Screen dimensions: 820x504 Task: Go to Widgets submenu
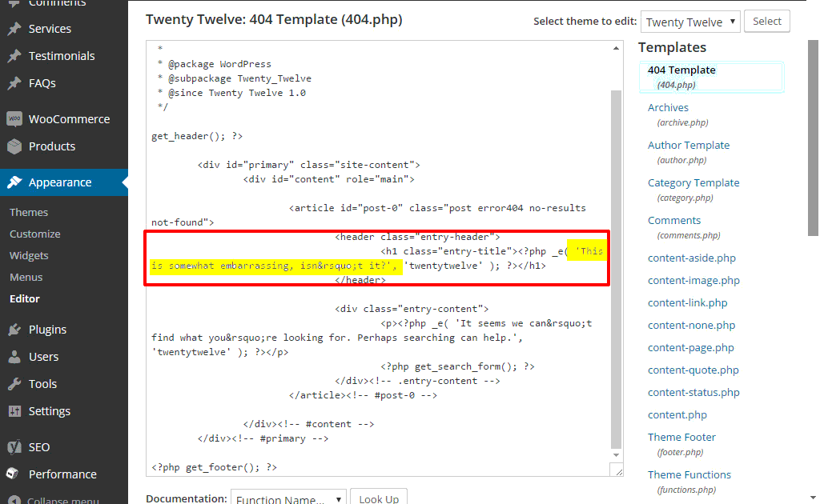point(29,256)
